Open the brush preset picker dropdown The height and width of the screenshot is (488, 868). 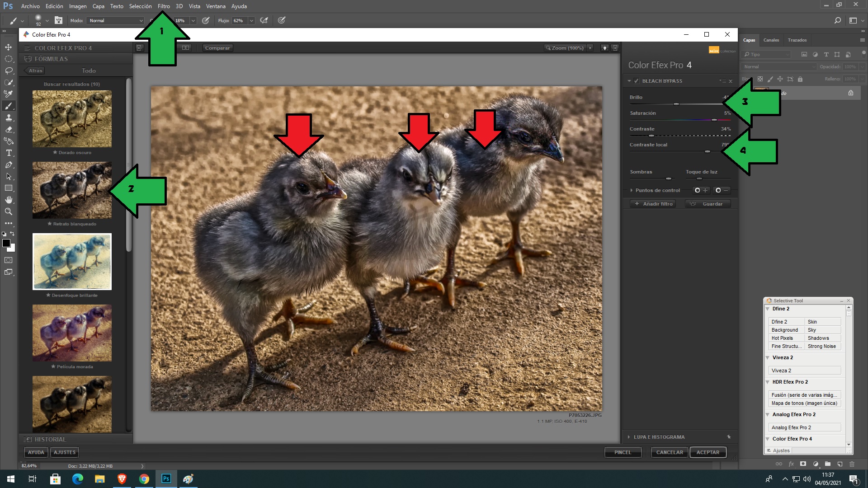coord(47,20)
